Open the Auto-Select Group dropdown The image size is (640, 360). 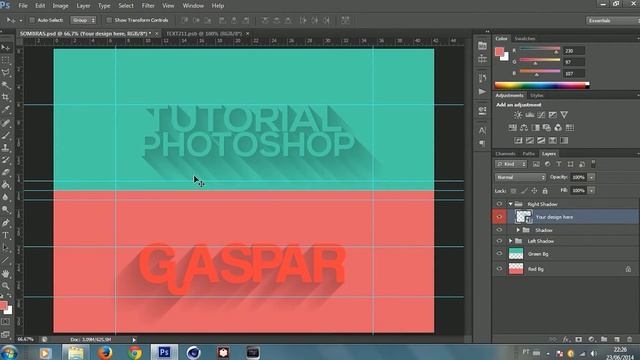point(83,20)
